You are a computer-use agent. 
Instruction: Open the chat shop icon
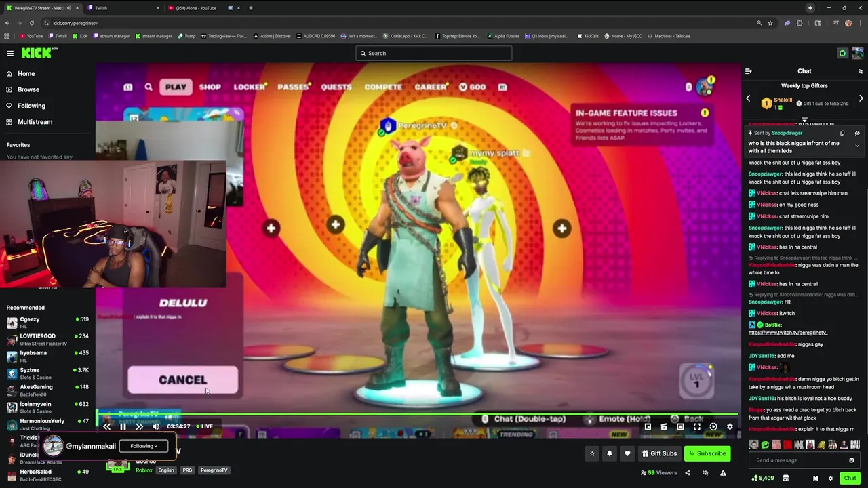[x=786, y=479]
